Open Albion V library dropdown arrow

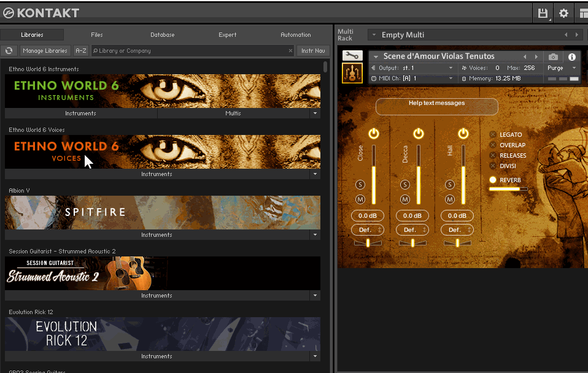click(315, 235)
